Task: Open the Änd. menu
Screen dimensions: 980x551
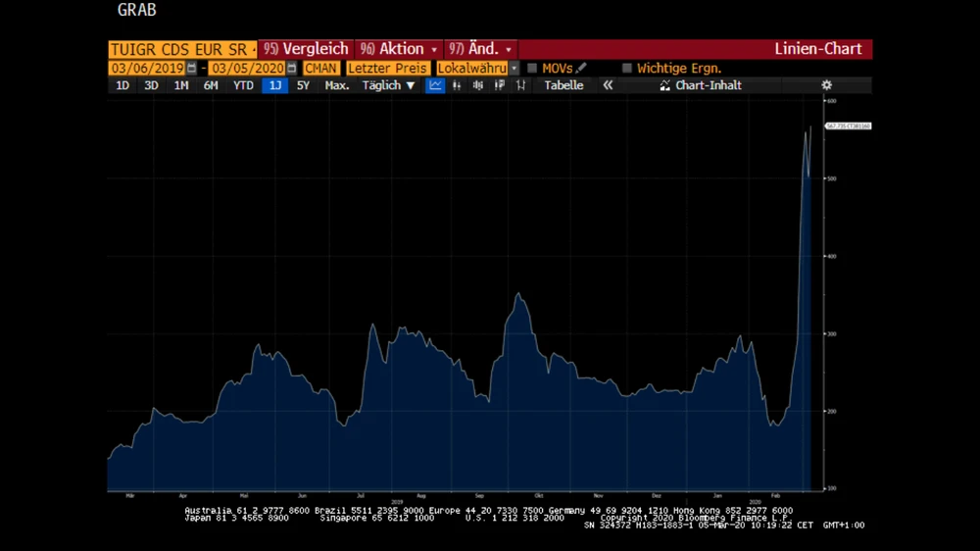Action: [x=481, y=49]
